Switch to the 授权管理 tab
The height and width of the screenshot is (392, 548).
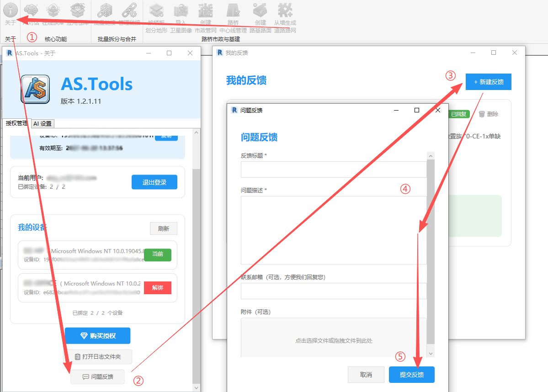click(16, 123)
